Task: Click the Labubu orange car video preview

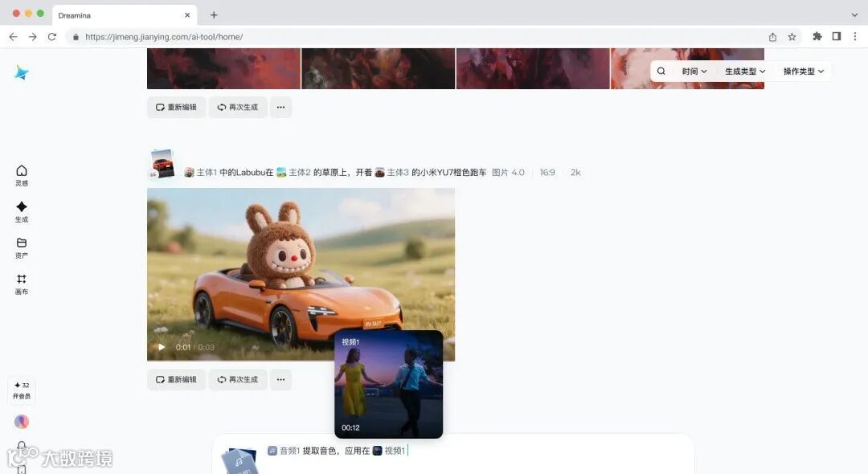Action: 301,274
